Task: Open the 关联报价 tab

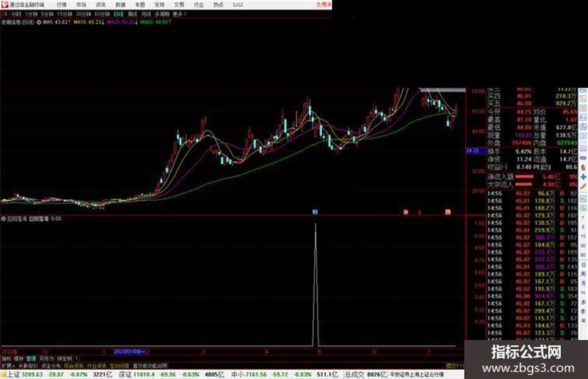Action: pyautogui.click(x=28, y=365)
